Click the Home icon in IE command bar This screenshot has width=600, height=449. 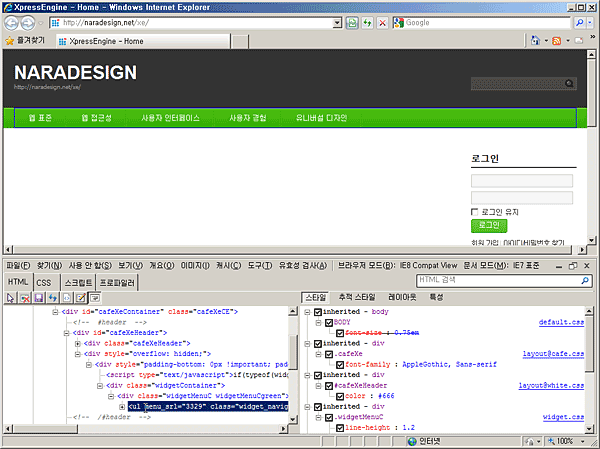click(x=536, y=41)
